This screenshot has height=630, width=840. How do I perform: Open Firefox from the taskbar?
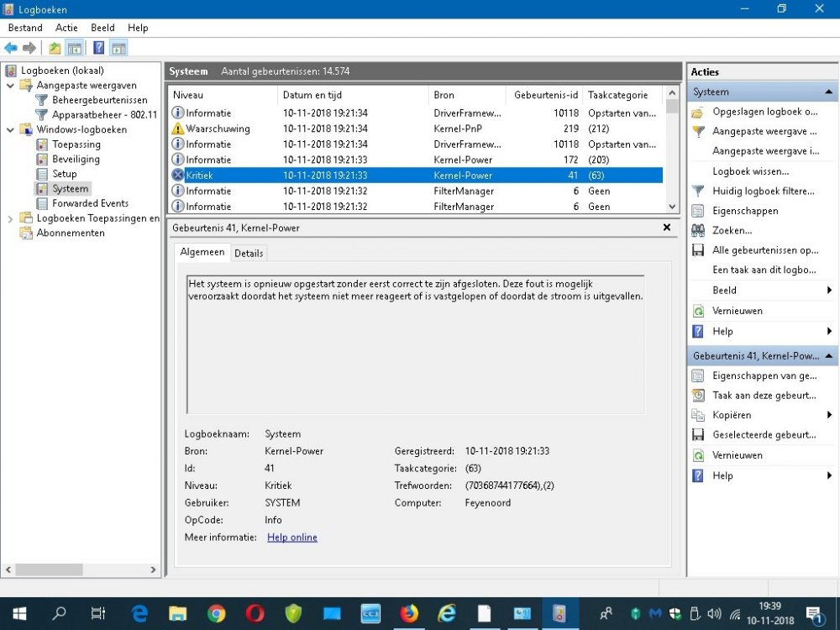(409, 614)
